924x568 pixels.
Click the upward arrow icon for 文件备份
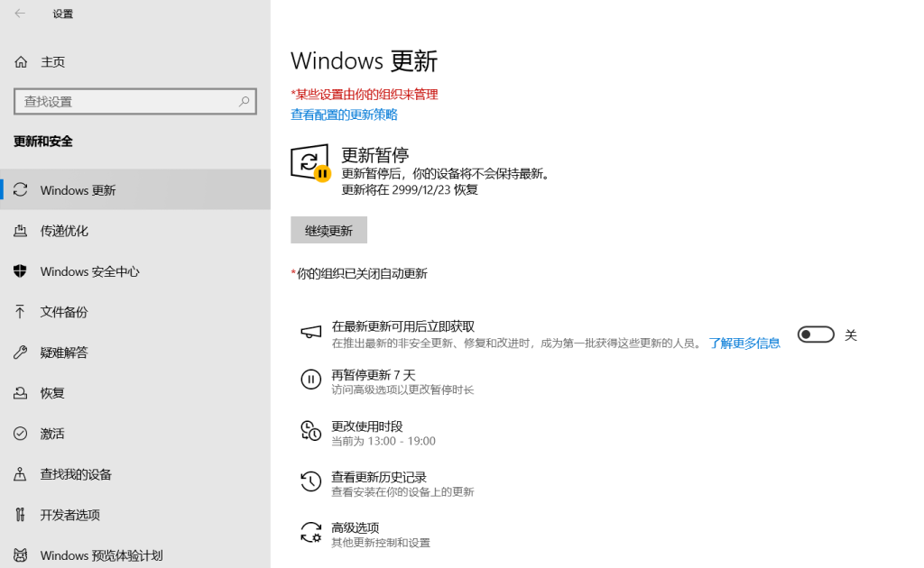pos(21,311)
